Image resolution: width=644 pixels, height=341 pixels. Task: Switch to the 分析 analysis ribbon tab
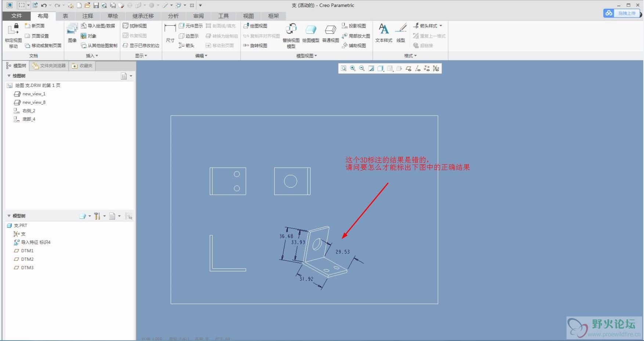(173, 16)
